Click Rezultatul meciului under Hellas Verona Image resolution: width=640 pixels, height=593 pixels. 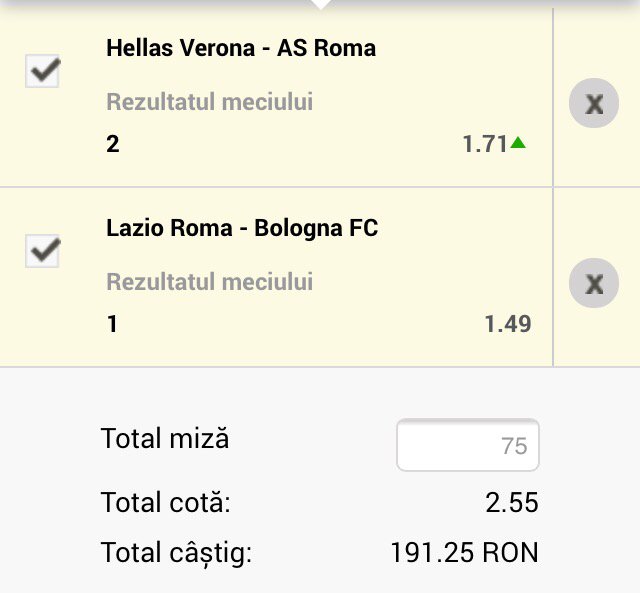pos(210,102)
